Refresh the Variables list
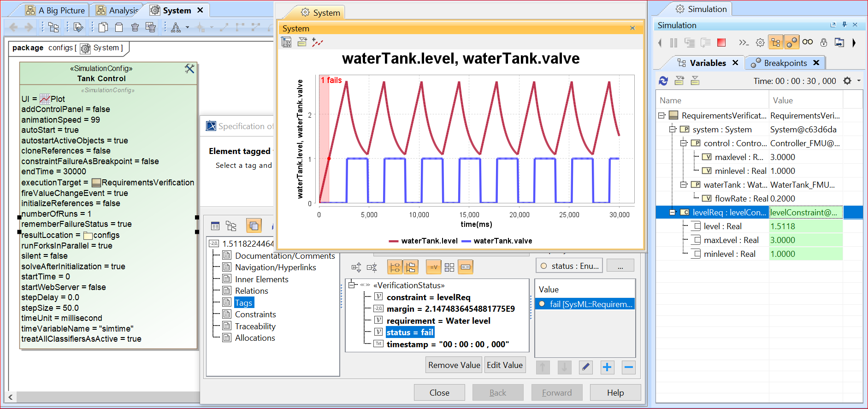Screen dimensions: 868x409 pos(663,81)
